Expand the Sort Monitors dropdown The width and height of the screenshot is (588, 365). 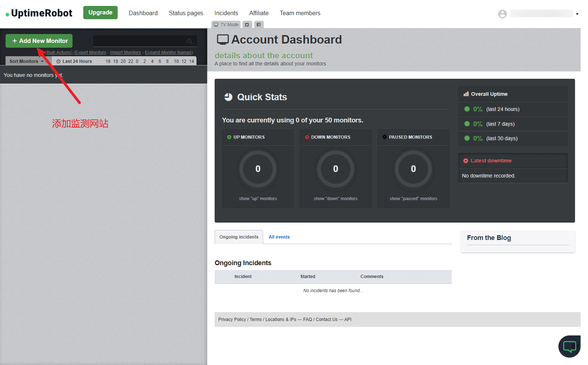click(x=26, y=61)
